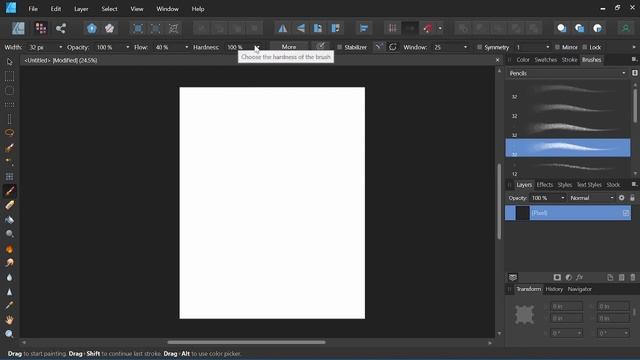
Task: Add a Mask Layer in Layers panel
Action: (x=557, y=277)
